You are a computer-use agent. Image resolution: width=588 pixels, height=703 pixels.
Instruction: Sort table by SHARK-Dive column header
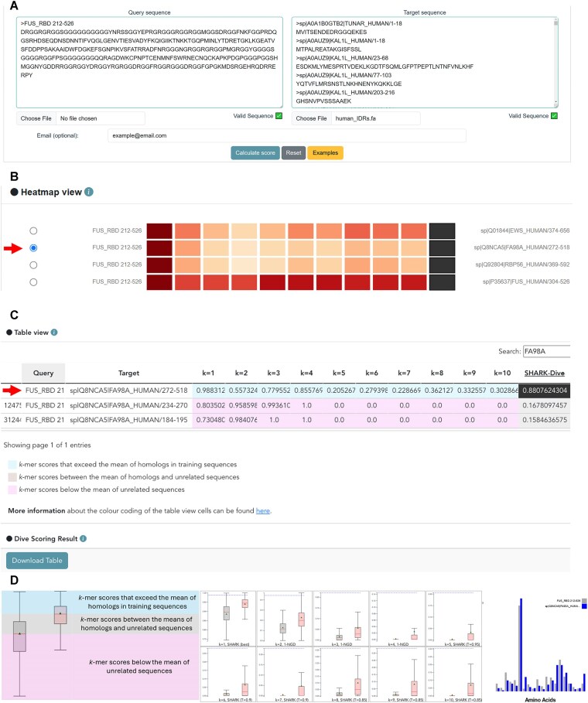(545, 373)
